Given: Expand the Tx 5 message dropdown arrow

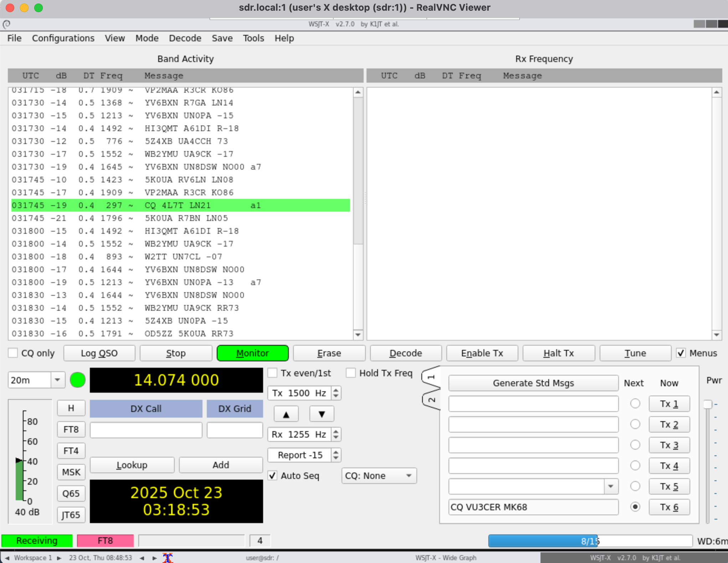Looking at the screenshot, I should [x=611, y=486].
